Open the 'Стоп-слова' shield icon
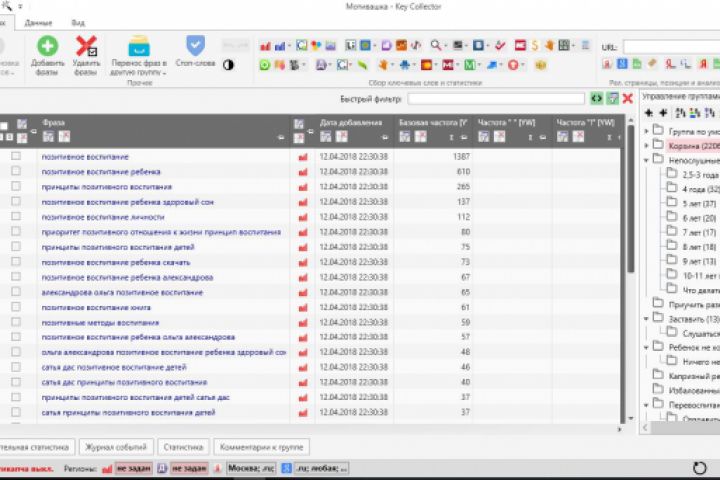Viewport: 720px width, 480px height. (195, 46)
